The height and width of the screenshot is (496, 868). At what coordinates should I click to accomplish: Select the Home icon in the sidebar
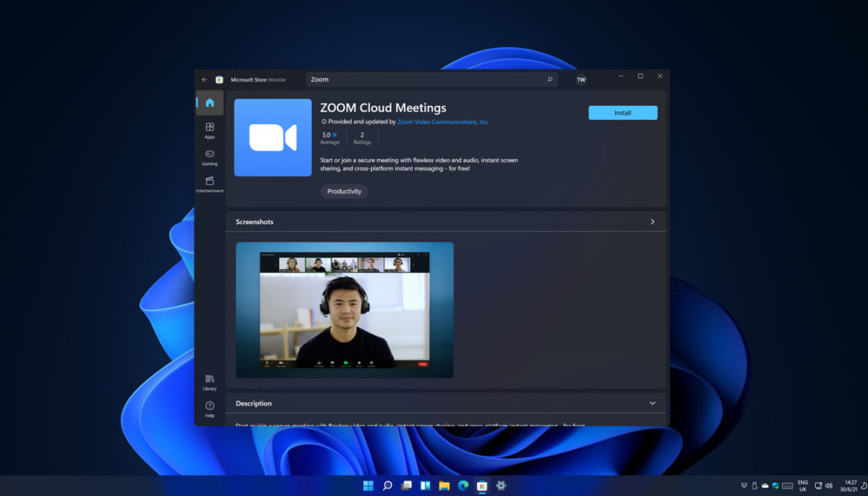[209, 103]
